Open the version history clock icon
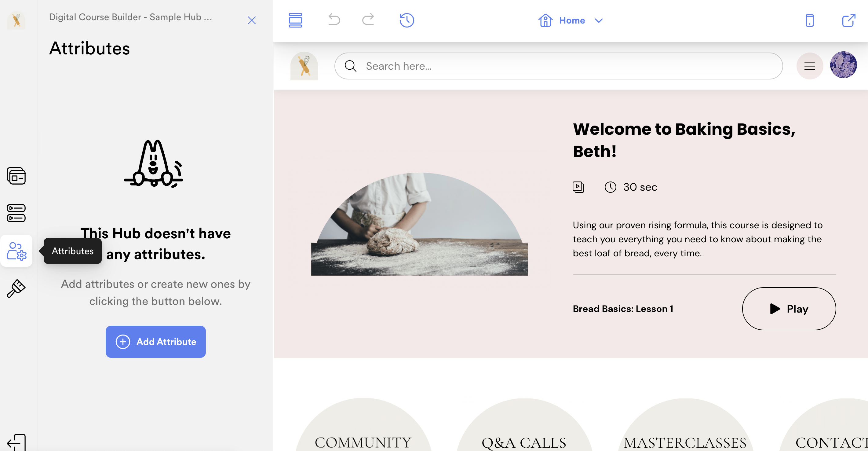 click(407, 20)
